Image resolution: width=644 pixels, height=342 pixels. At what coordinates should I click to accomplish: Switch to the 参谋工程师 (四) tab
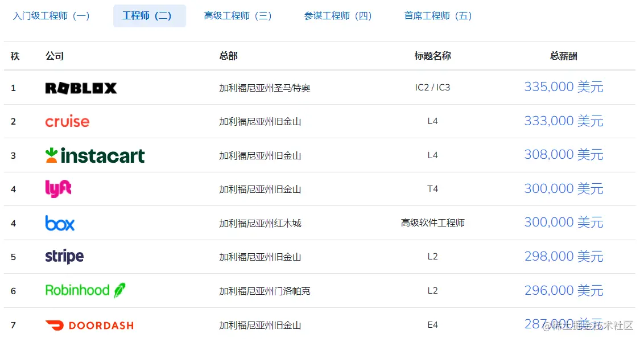tap(338, 16)
